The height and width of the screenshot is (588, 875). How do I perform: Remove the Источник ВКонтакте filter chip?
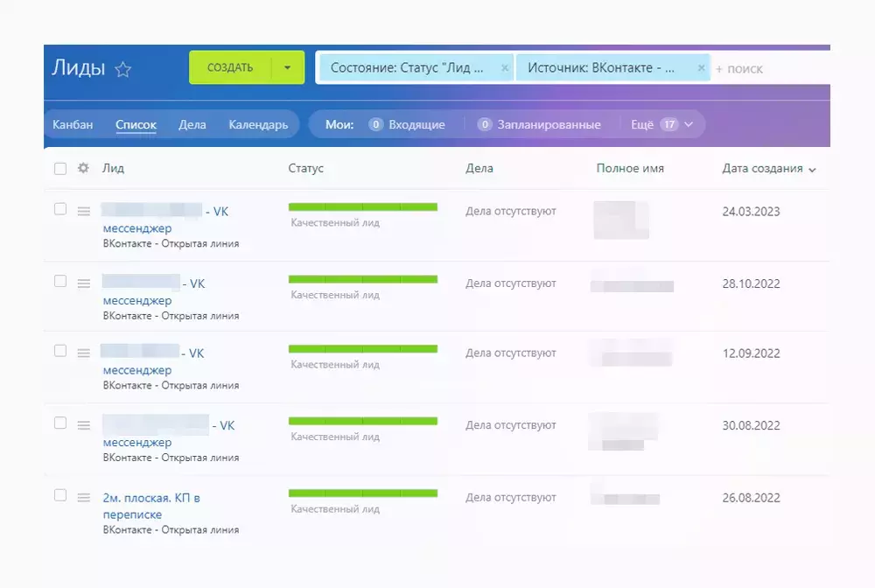point(701,67)
